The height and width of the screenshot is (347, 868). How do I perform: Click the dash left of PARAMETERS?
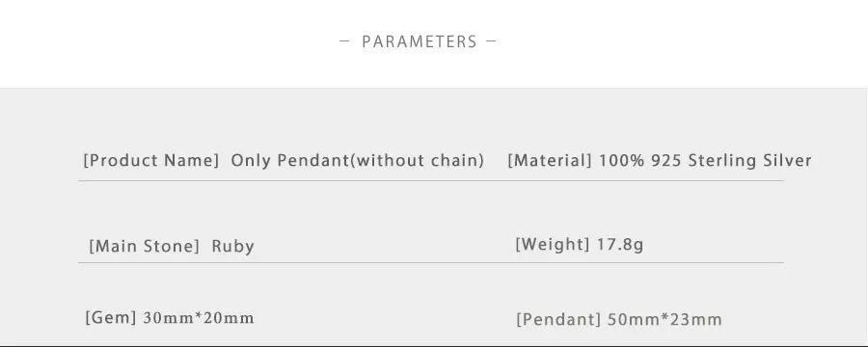coord(344,40)
